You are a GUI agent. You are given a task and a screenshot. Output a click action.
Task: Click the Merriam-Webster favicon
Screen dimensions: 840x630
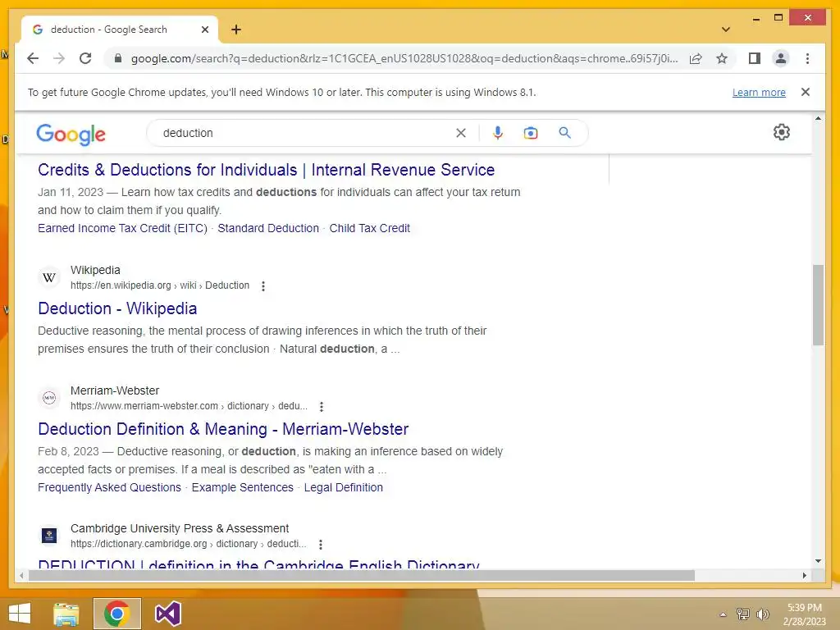click(x=49, y=398)
